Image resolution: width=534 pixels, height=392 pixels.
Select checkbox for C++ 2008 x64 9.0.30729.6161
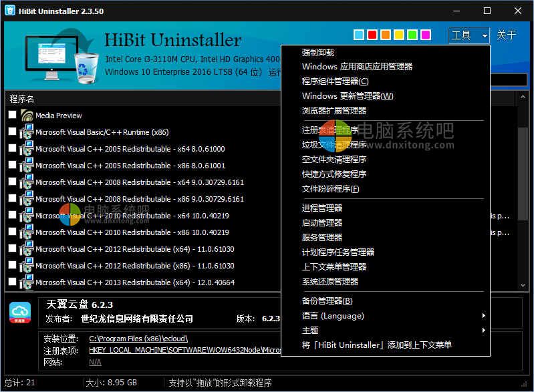(x=12, y=182)
